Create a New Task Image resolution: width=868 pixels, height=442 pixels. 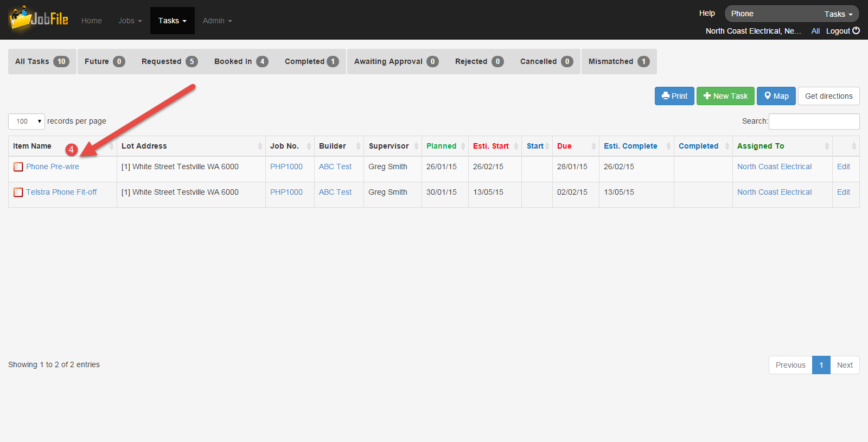(x=725, y=96)
